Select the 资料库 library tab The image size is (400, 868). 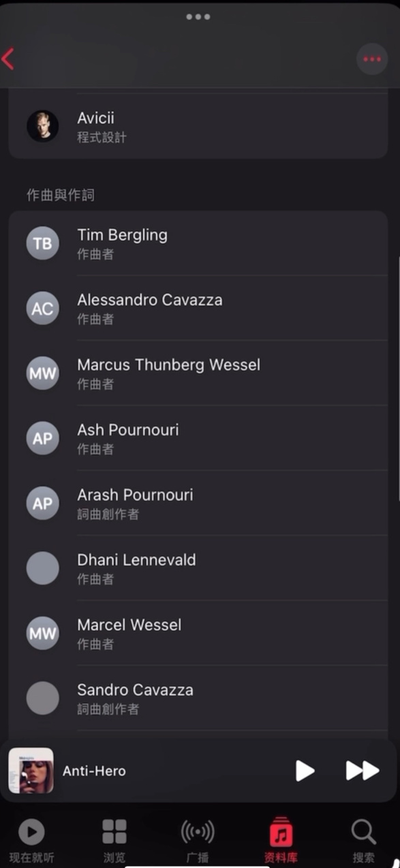[281, 841]
